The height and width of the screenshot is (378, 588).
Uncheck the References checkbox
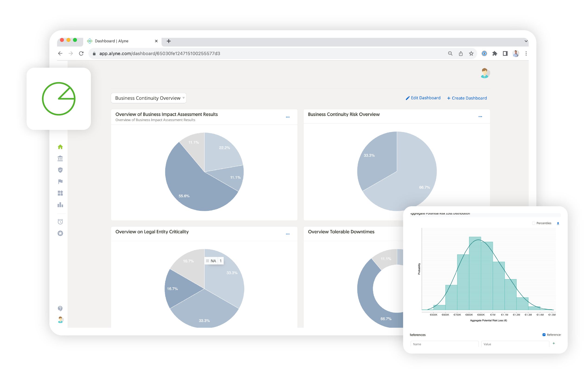pos(544,334)
